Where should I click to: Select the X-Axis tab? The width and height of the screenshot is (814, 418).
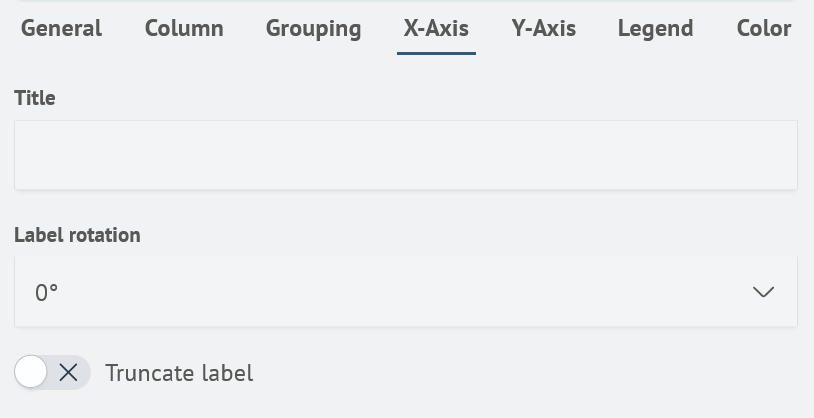coord(436,28)
